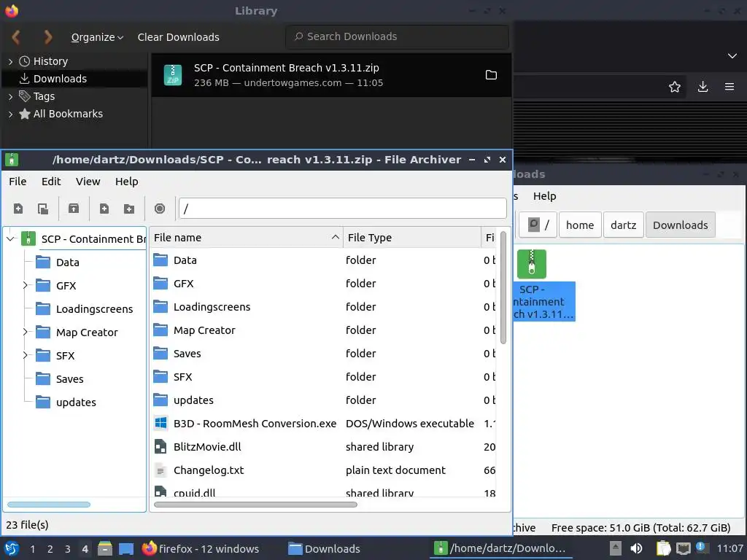Click the update notification tray icon
The image size is (747, 560).
701,547
